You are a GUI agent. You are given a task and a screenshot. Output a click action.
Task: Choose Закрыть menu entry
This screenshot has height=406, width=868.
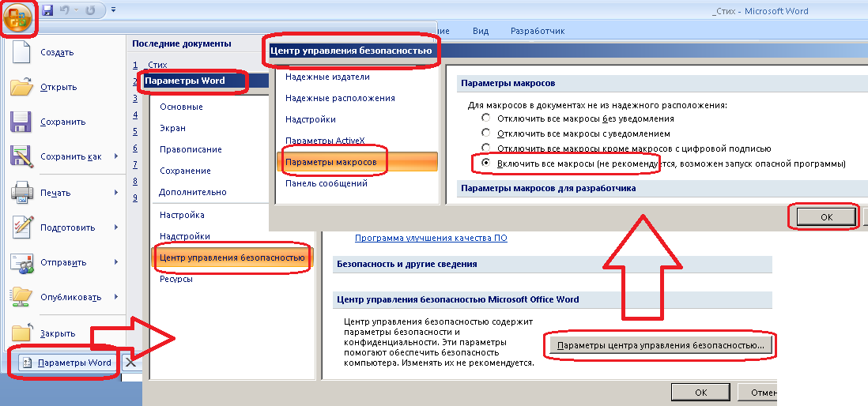(x=58, y=334)
